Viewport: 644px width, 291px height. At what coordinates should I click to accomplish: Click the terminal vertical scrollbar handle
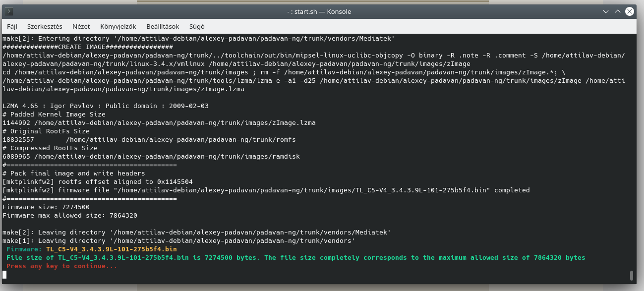631,275
